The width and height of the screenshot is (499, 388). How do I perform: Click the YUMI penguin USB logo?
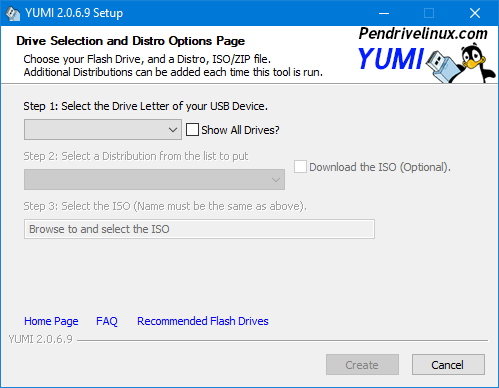[426, 63]
